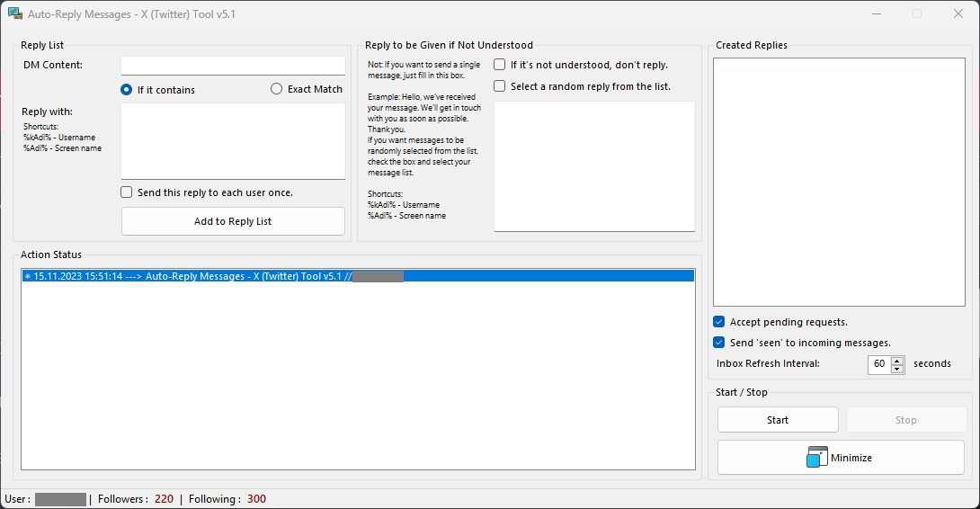Click the 'Inbox Refresh Interval:' label
980x509 pixels.
pos(768,363)
